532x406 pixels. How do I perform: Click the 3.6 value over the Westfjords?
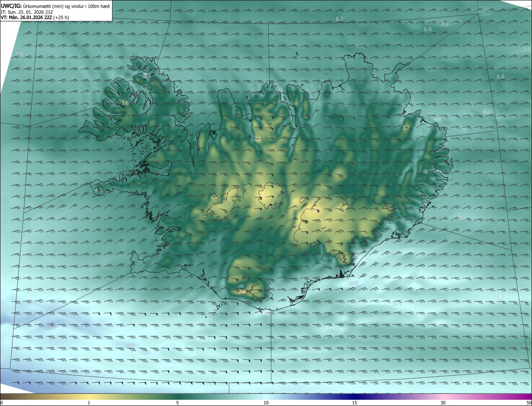tap(125, 103)
